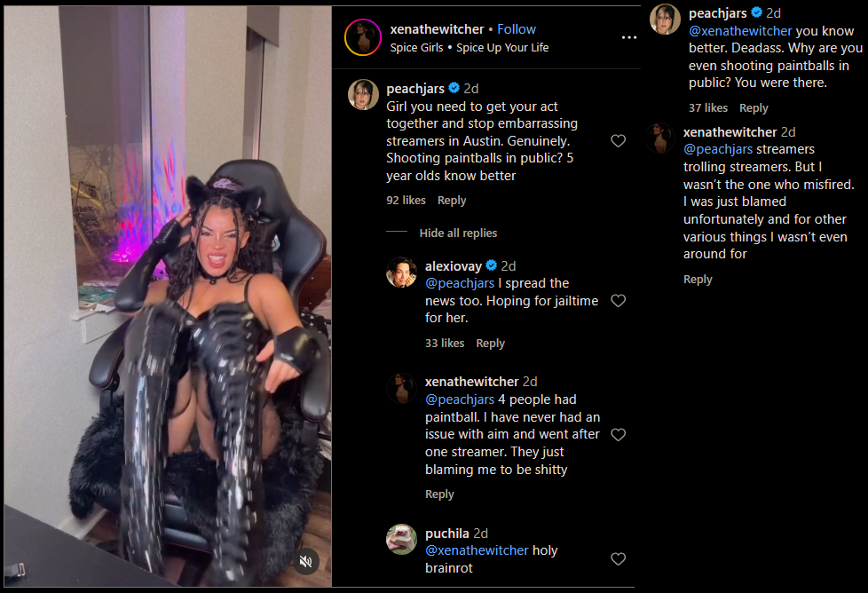
Task: Open peachjars' avatar beside the 'you know better' reply
Action: [x=665, y=20]
